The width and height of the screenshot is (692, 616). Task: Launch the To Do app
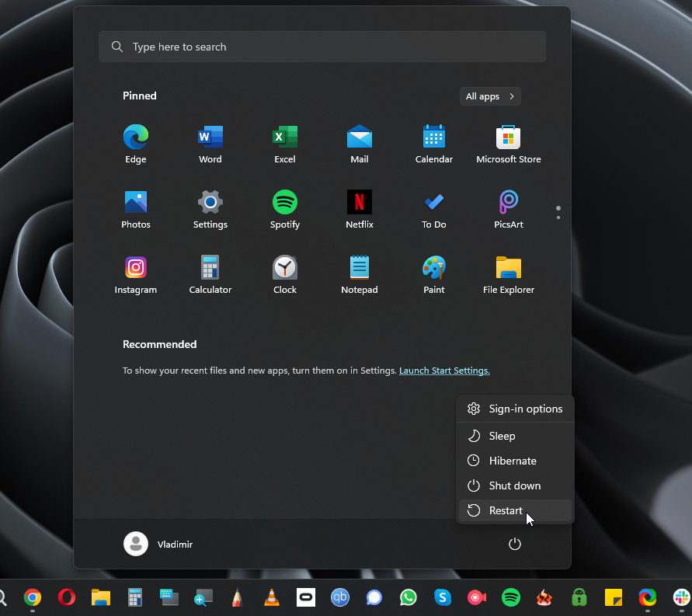click(434, 210)
